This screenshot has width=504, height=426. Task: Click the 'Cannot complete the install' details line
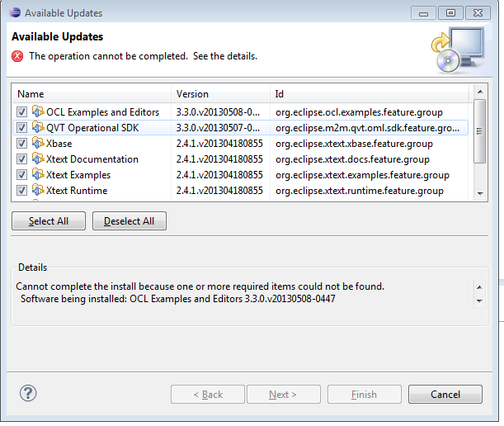[x=200, y=286]
